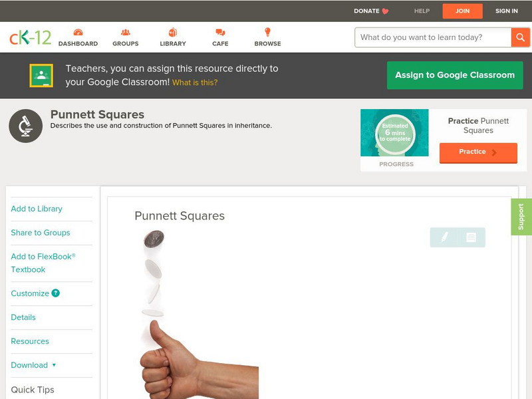
Task: Click the orange search magnifier button
Action: click(x=520, y=37)
